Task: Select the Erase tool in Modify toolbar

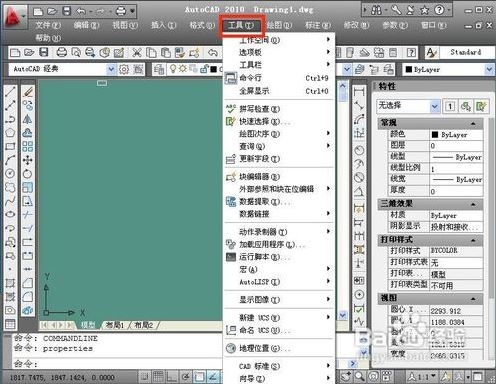Action: pyautogui.click(x=28, y=91)
